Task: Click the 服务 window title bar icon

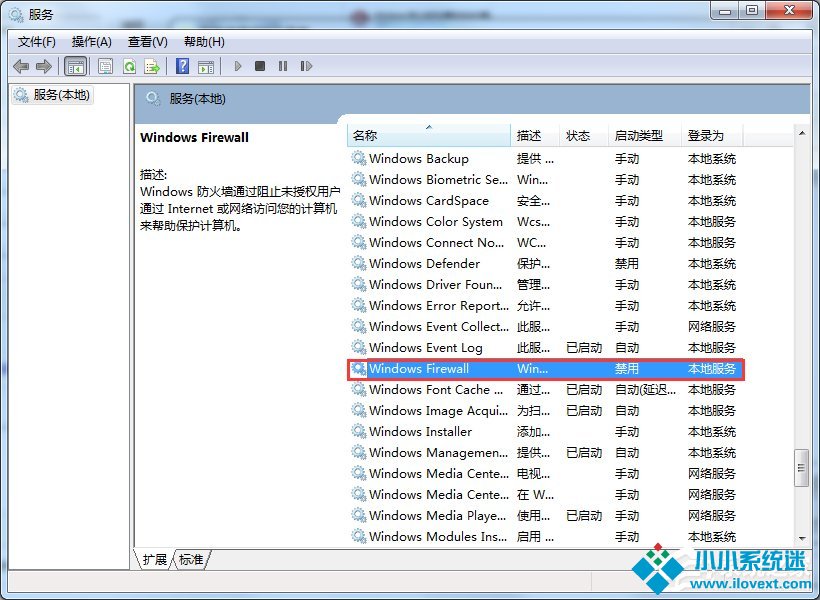Action: 16,14
